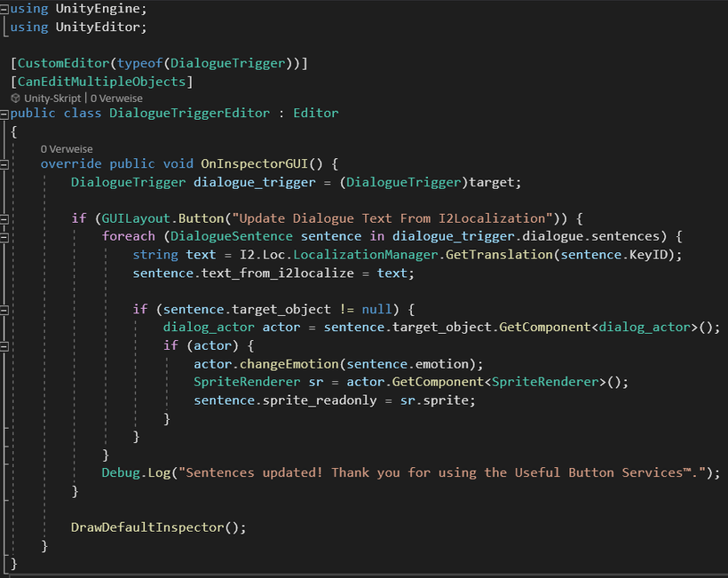Image resolution: width=728 pixels, height=578 pixels.
Task: Click the CanEditMultipleObjects attribute
Action: click(102, 82)
